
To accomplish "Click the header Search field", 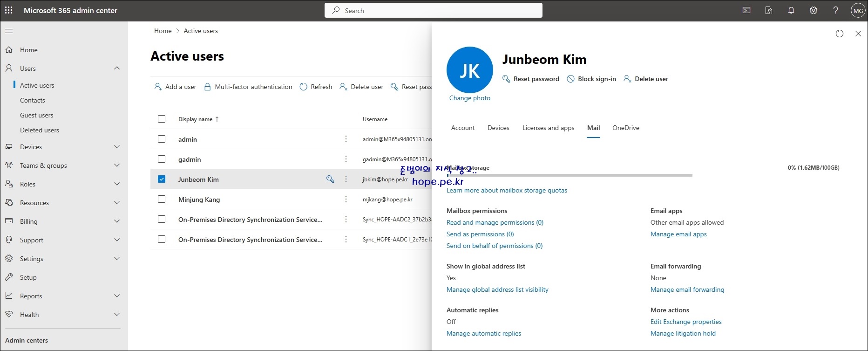I will [434, 10].
